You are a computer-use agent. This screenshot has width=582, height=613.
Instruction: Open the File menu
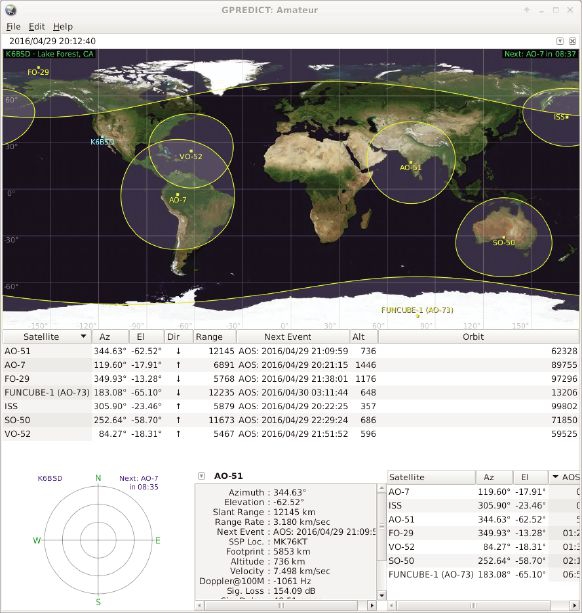pos(13,27)
